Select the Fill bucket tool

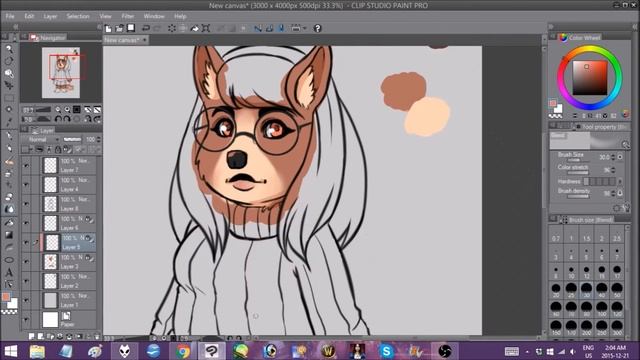pos(9,222)
